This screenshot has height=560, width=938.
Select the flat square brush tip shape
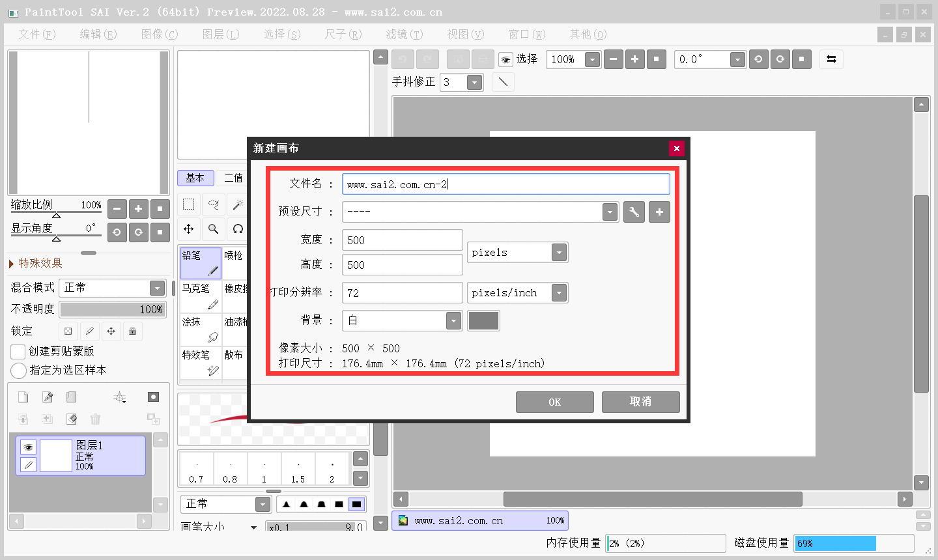(356, 504)
